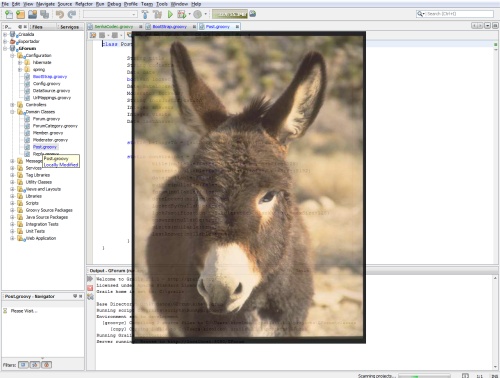Open the Refactor menu
Screen dimensions: 500x378
coord(84,4)
